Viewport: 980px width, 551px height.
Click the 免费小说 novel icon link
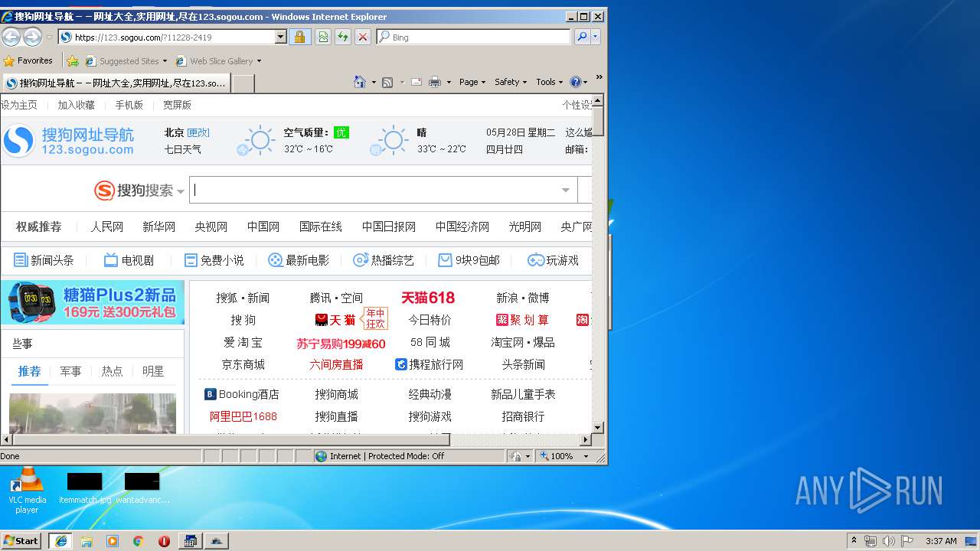coord(214,260)
